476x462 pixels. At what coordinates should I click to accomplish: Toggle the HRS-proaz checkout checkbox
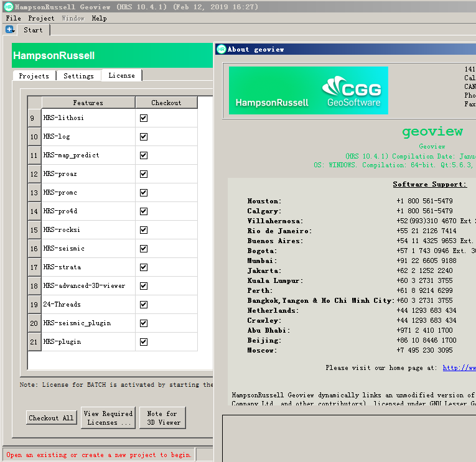[144, 174]
